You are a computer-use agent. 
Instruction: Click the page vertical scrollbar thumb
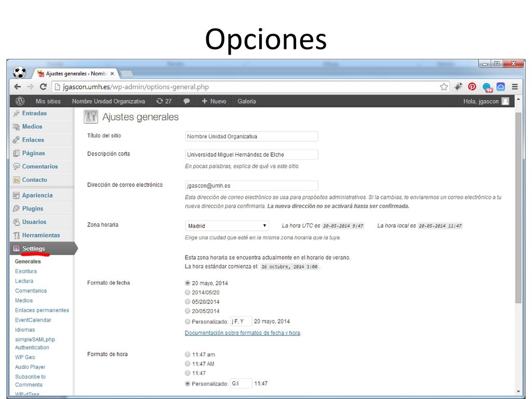(518, 208)
